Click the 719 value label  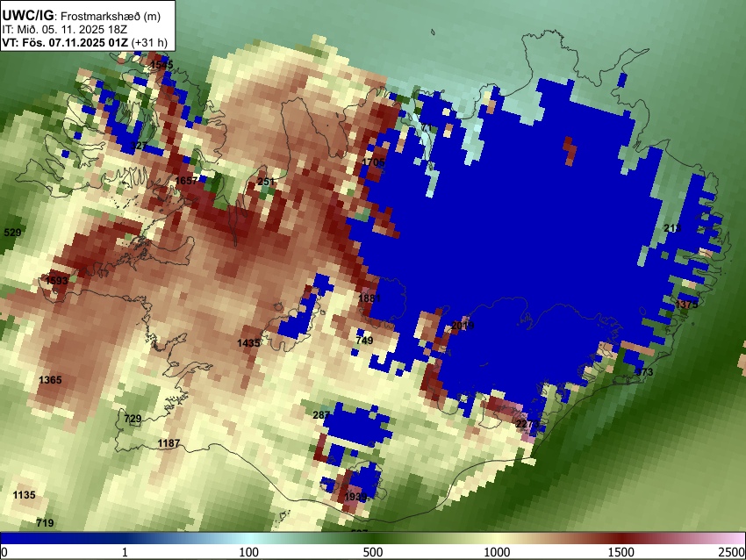pos(45,523)
